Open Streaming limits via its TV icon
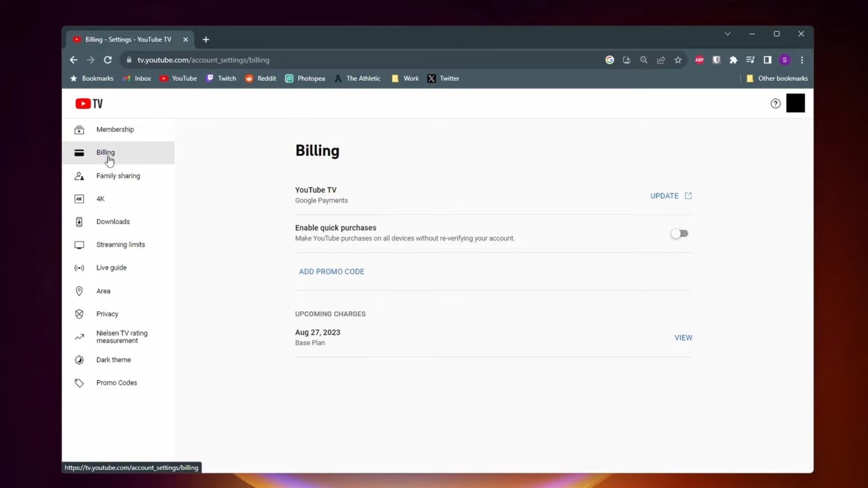 click(x=79, y=244)
